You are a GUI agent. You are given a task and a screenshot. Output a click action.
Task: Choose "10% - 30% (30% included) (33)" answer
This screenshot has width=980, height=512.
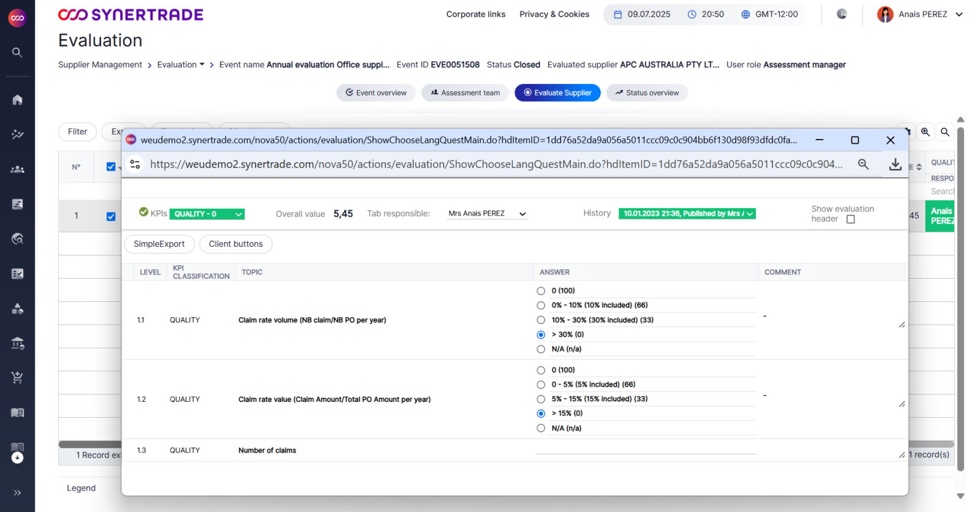tap(541, 320)
